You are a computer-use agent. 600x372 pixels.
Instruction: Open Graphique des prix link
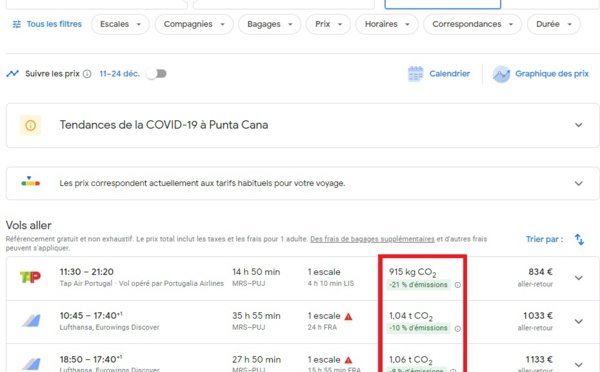pos(551,73)
